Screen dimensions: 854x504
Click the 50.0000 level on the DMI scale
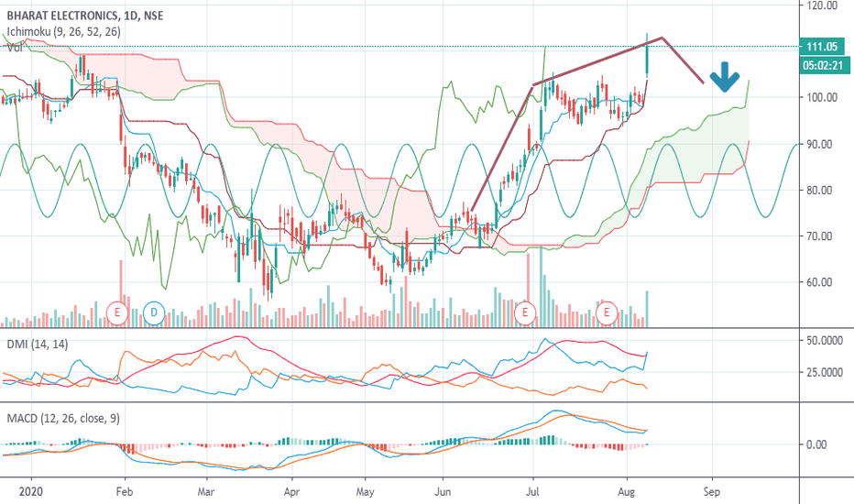(825, 341)
